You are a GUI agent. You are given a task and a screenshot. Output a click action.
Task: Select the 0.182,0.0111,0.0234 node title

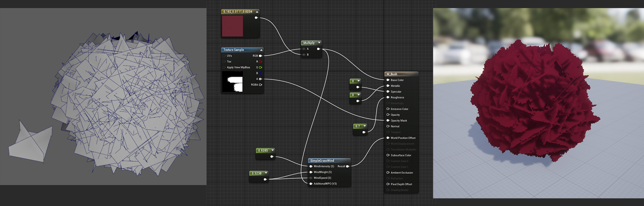click(238, 12)
